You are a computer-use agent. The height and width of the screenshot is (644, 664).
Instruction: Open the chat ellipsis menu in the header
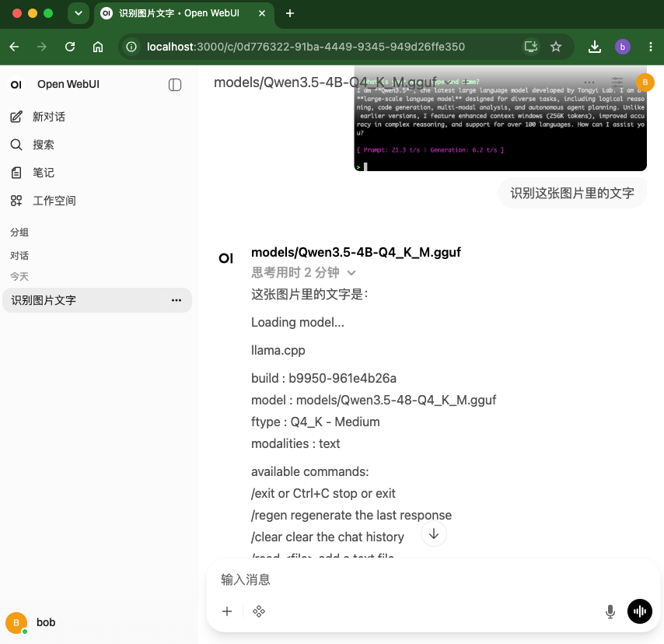pos(589,82)
